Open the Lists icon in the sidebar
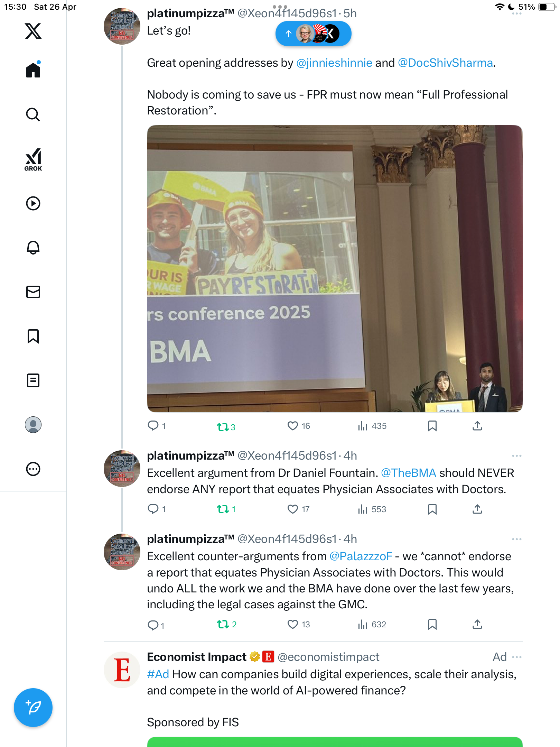560x747 pixels. point(33,380)
